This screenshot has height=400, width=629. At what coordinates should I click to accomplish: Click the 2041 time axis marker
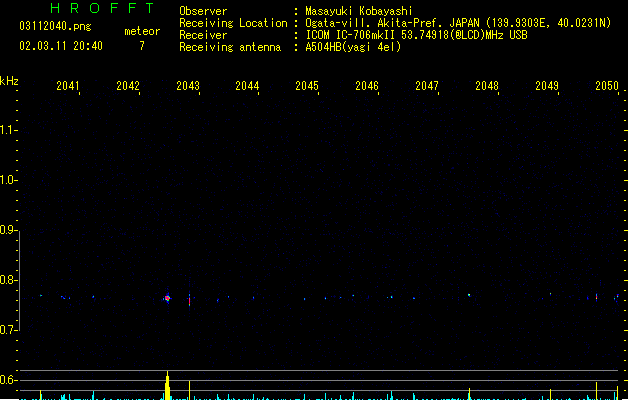tap(68, 86)
